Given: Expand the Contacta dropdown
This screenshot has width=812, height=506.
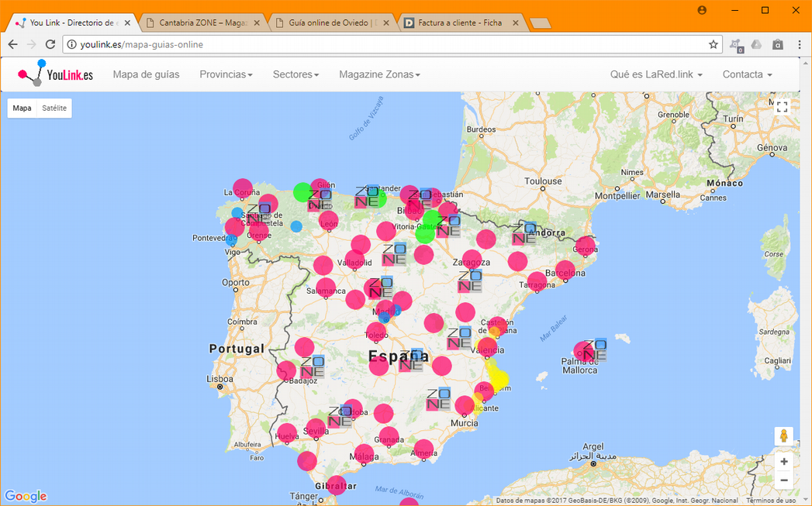Looking at the screenshot, I should tap(748, 74).
